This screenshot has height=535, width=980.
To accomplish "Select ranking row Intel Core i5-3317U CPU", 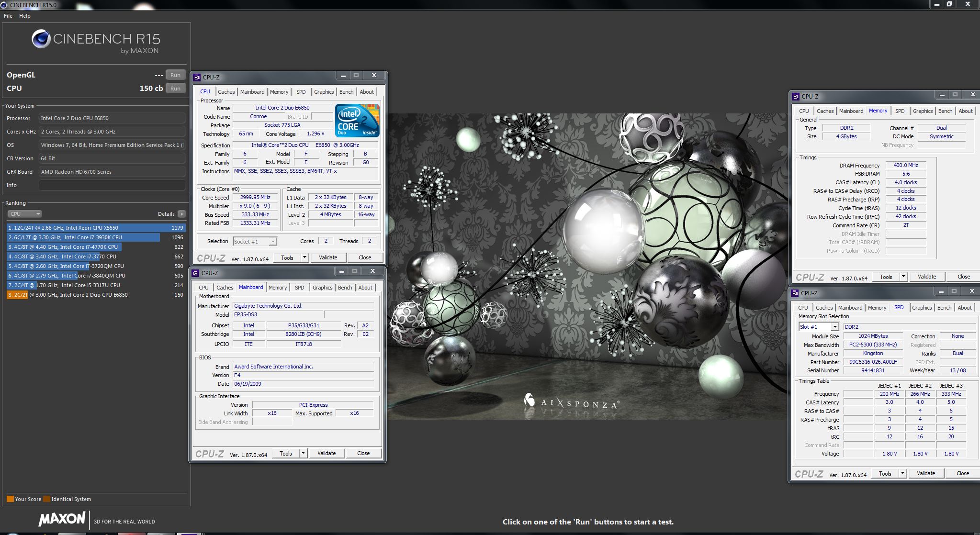I will pyautogui.click(x=96, y=285).
